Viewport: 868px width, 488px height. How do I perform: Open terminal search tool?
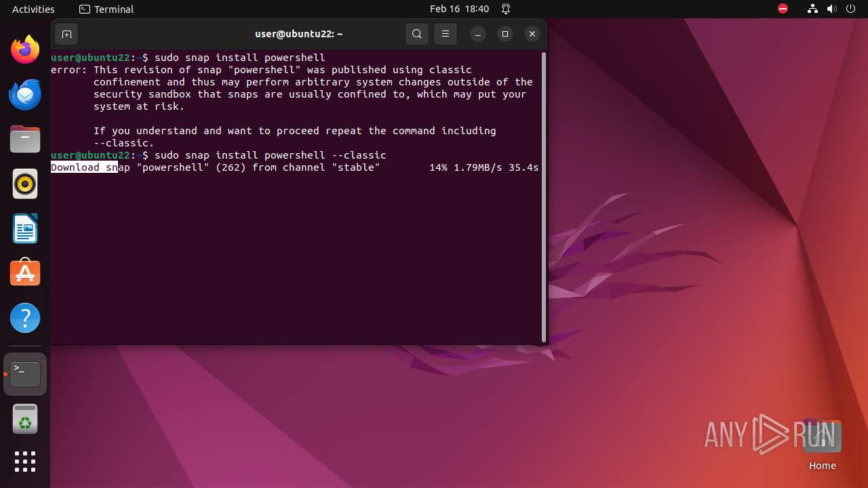pos(417,34)
